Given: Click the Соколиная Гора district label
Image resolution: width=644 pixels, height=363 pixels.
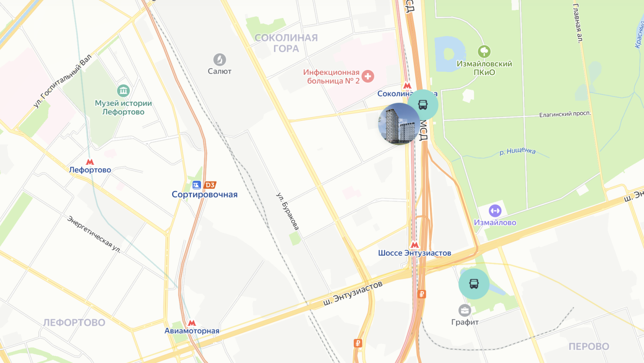Looking at the screenshot, I should (286, 43).
